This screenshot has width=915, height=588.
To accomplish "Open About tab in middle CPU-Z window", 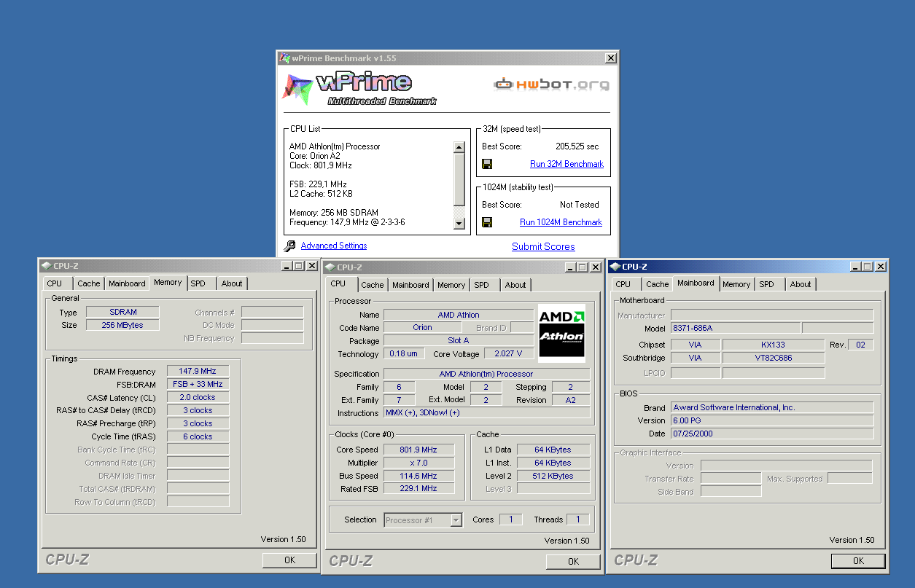I will click(x=515, y=285).
